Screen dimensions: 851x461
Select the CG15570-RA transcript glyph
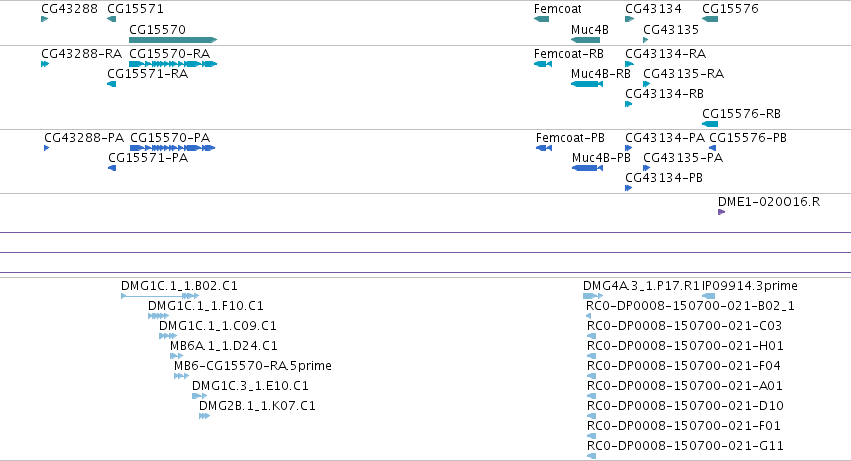[173, 64]
